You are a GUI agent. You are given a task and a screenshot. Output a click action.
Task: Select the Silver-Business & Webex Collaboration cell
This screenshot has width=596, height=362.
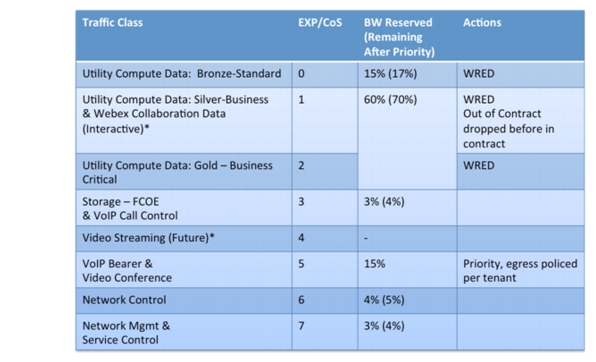(x=184, y=121)
